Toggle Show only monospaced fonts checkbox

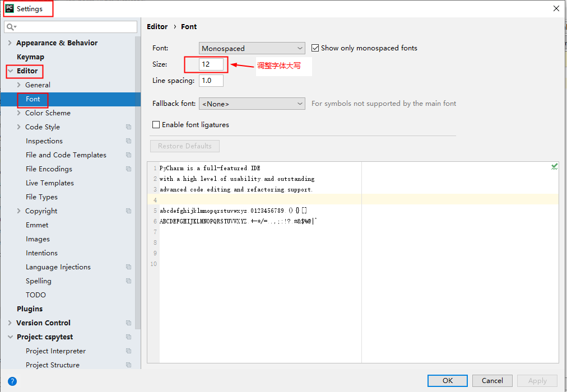(315, 48)
